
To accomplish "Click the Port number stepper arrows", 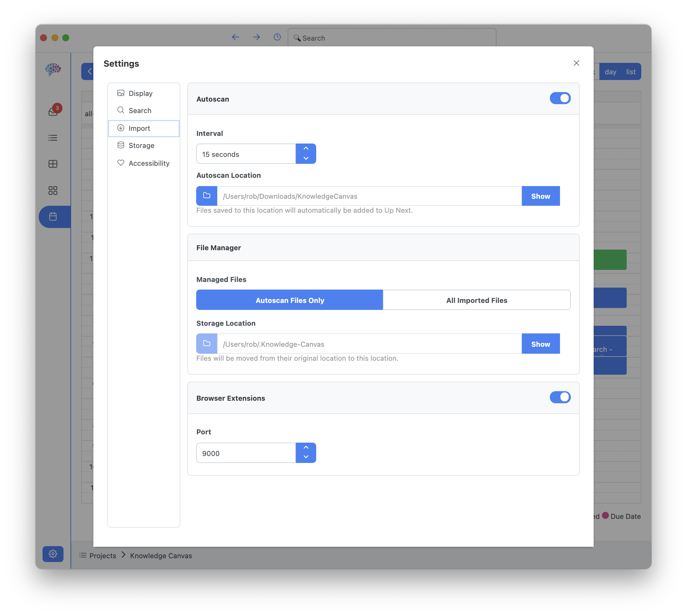I will tap(306, 452).
